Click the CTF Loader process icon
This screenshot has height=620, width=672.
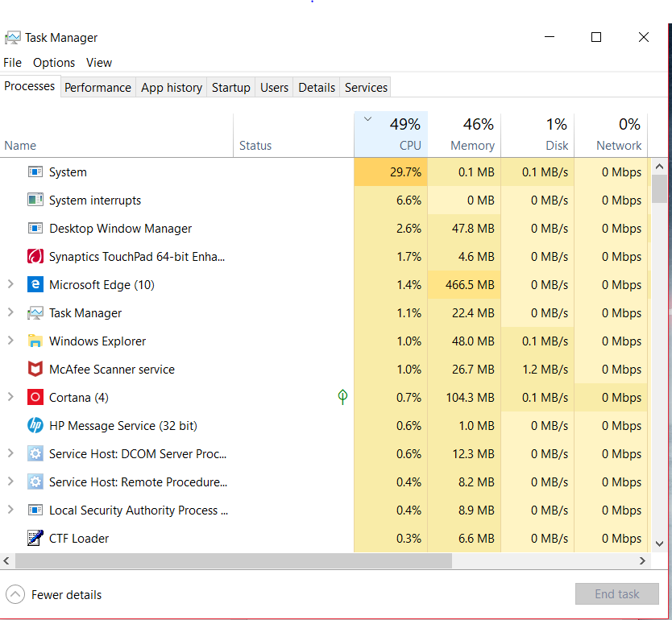tap(35, 538)
